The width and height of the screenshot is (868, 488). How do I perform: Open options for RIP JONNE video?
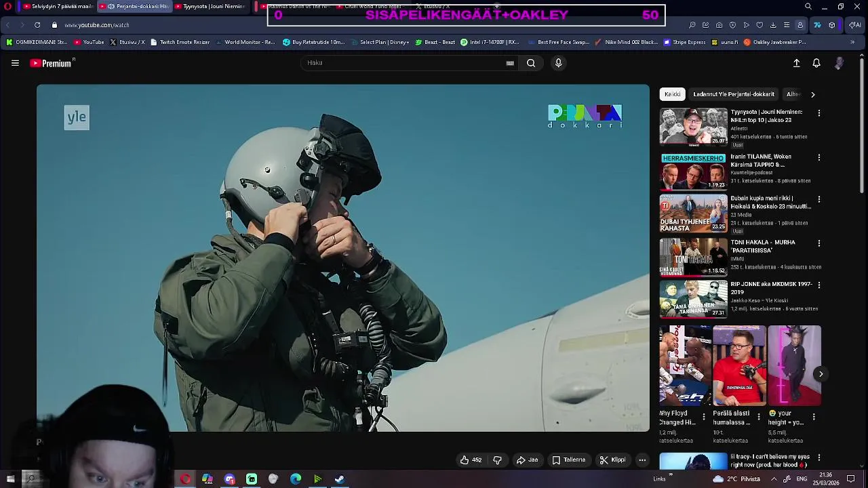[819, 285]
